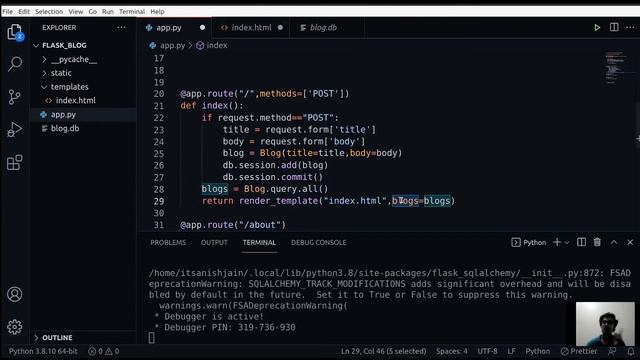640x360 pixels.
Task: Select app.py in the explorer tree
Action: click(x=63, y=115)
